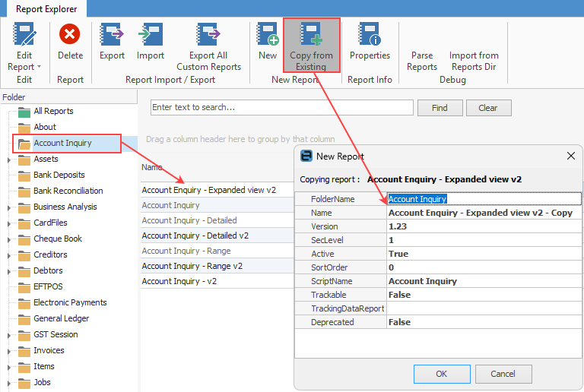Image resolution: width=584 pixels, height=392 pixels.
Task: Select the Jobs folder icon
Action: (x=24, y=383)
